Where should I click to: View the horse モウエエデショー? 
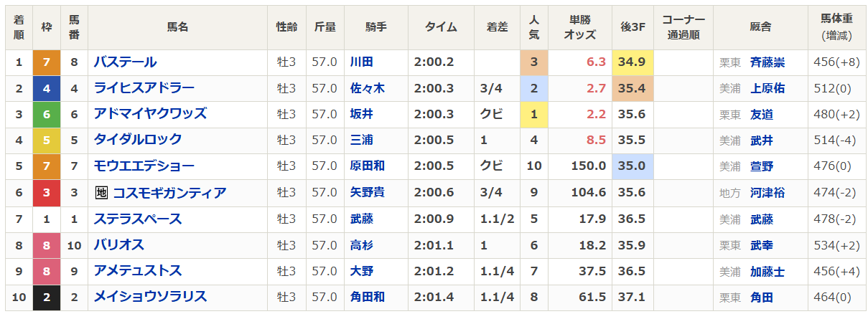tap(144, 166)
